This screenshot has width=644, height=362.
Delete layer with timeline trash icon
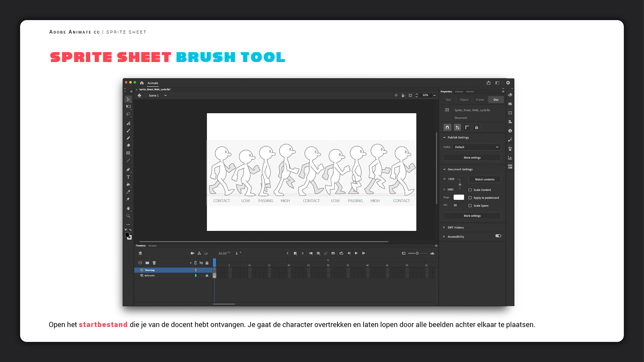(x=154, y=263)
